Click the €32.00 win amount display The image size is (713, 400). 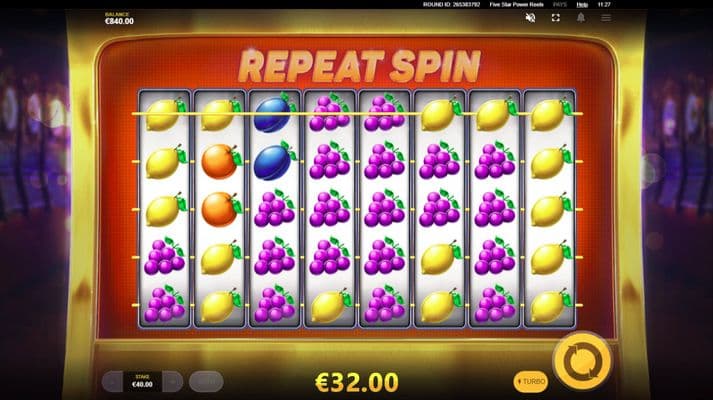357,382
